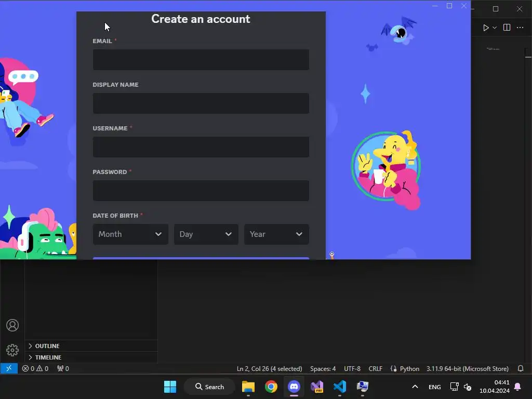Viewport: 532px width, 399px height.
Task: Open Google Chrome from taskbar
Action: point(271,387)
